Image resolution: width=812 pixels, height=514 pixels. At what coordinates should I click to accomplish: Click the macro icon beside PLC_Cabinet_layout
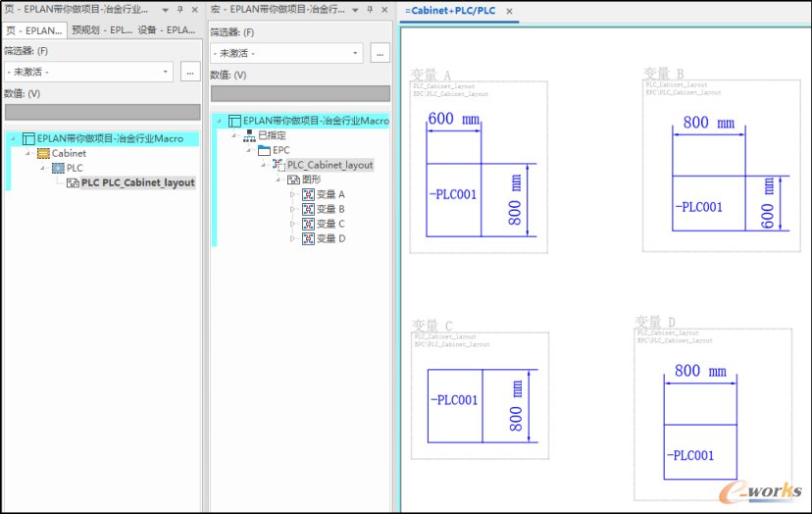click(x=279, y=165)
